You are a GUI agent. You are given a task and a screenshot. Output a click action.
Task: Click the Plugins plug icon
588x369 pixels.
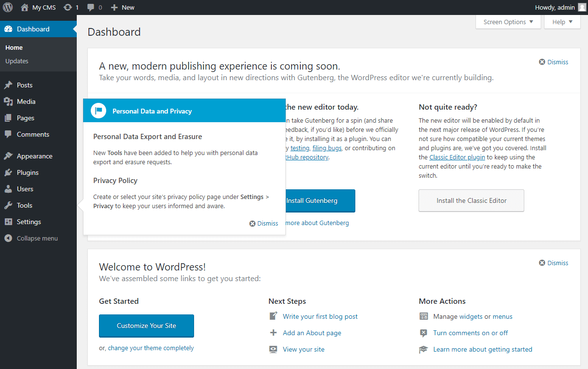click(8, 172)
